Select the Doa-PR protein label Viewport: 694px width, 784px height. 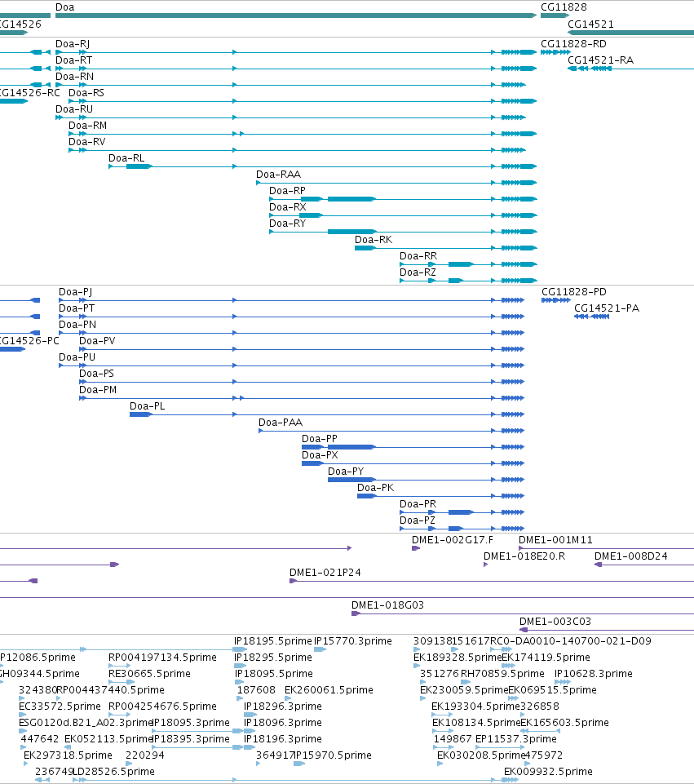pyautogui.click(x=418, y=504)
